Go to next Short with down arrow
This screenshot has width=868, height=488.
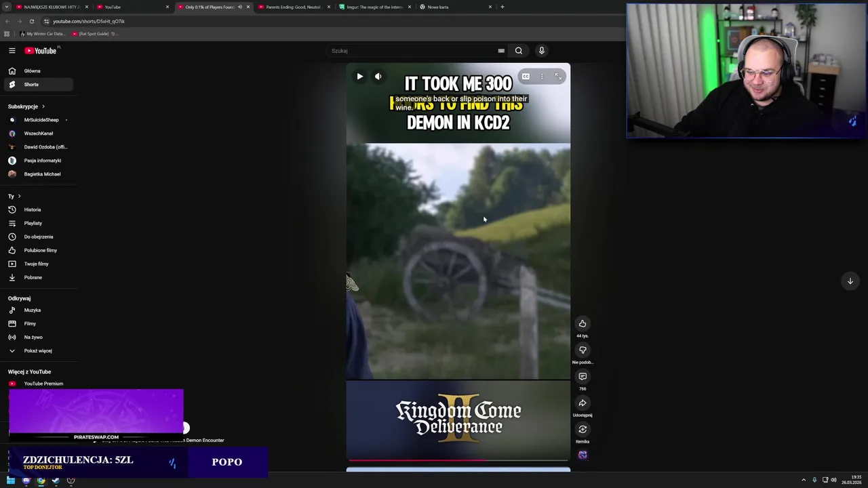[x=850, y=281]
